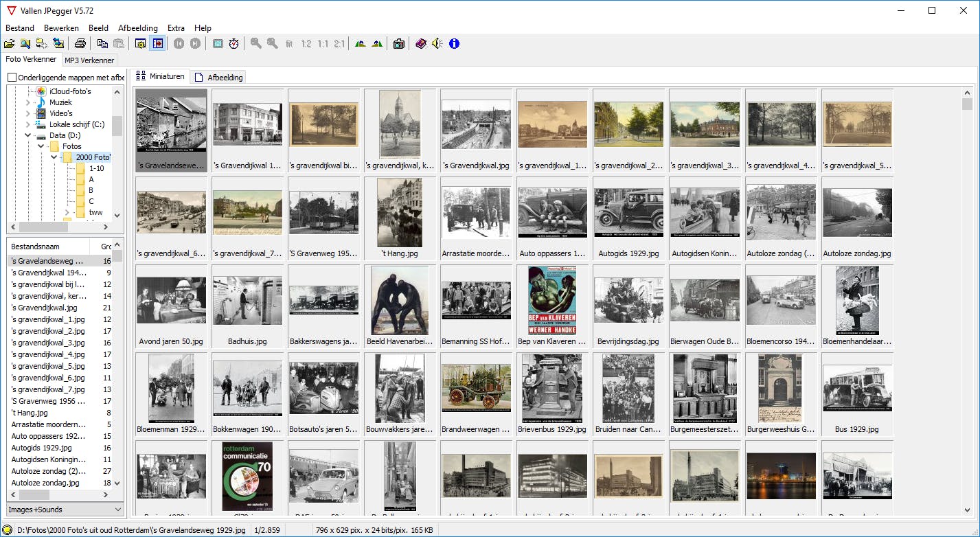Switch to the Afbeelding view tab
This screenshot has width=980, height=537.
pyautogui.click(x=219, y=77)
